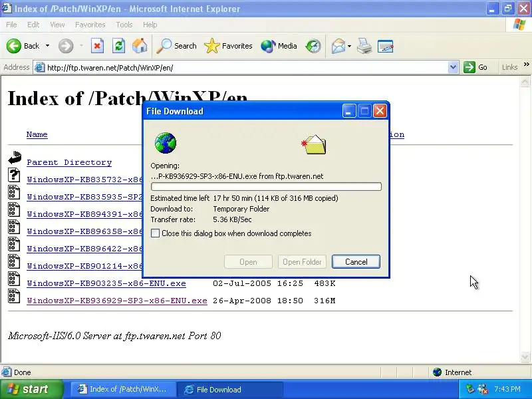Image resolution: width=532 pixels, height=399 pixels.
Task: Click the download progress bar
Action: (x=266, y=186)
